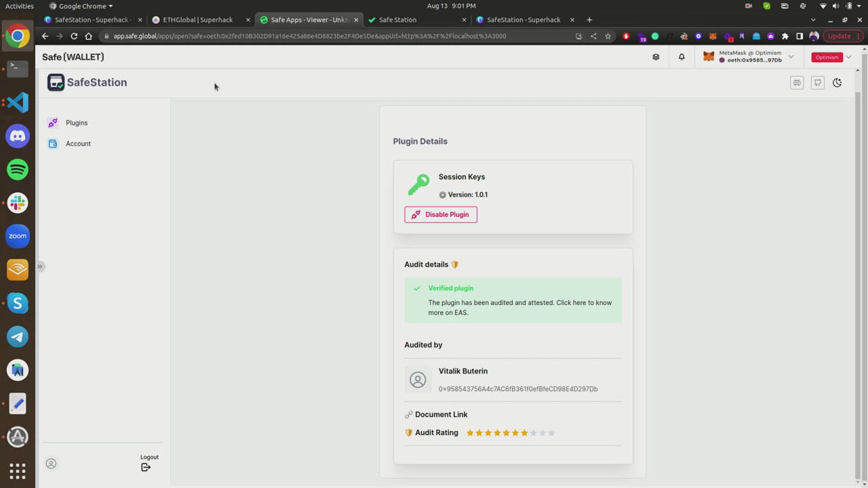Click the green Session Keys key icon
The height and width of the screenshot is (488, 868).
click(418, 184)
